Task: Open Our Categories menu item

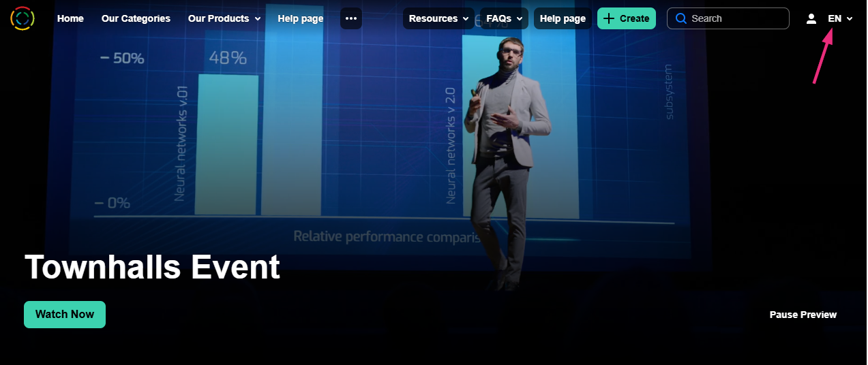Action: click(136, 18)
